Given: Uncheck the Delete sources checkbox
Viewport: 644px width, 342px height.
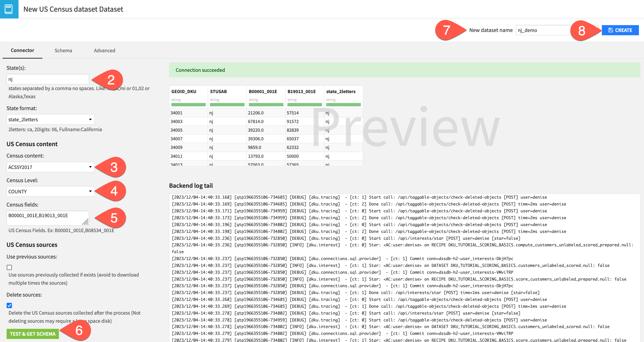Looking at the screenshot, I should 9,305.
